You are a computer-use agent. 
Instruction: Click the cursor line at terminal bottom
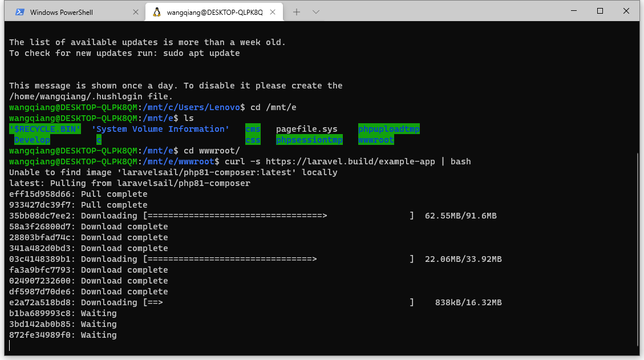[x=10, y=345]
